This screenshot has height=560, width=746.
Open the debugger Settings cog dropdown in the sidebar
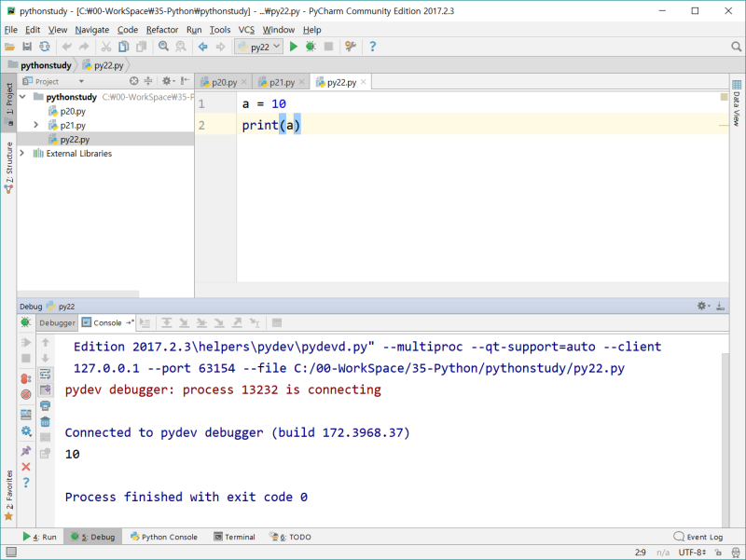26,431
